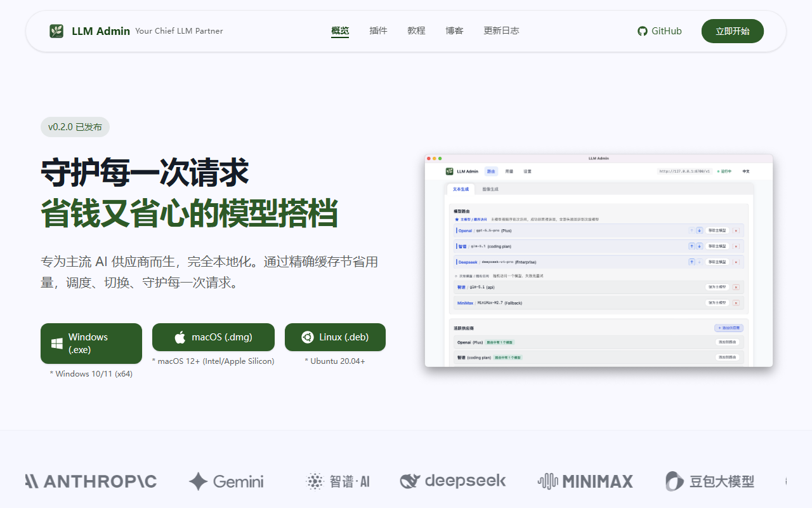The height and width of the screenshot is (508, 812).
Task: Click the red X on the 智谱 coding plan row
Action: point(736,246)
